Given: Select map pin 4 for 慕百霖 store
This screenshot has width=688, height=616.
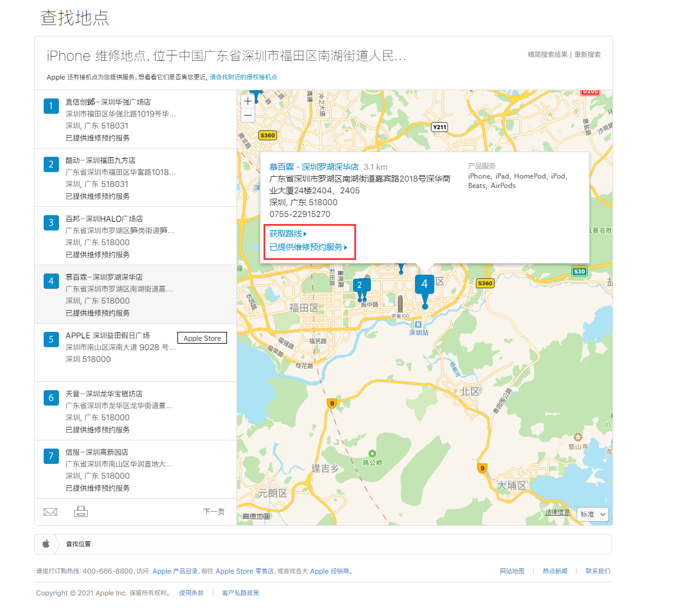Looking at the screenshot, I should [424, 284].
